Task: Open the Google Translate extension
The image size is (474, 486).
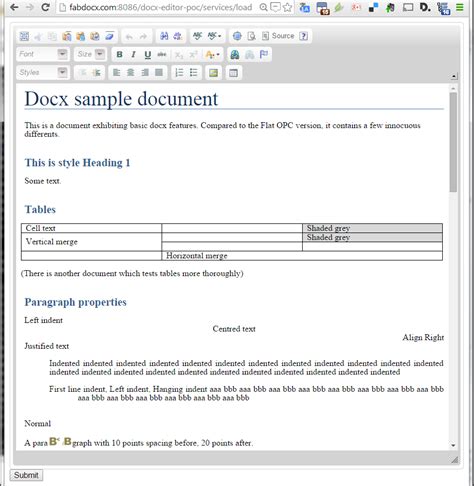Action: pyautogui.click(x=304, y=7)
